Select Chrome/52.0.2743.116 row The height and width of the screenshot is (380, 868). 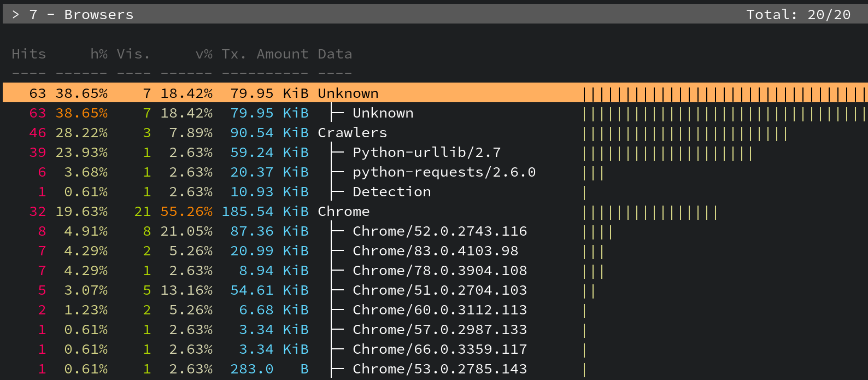[439, 231]
